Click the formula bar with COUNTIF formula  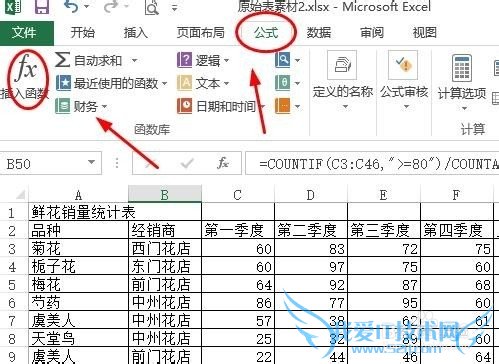coord(372,163)
